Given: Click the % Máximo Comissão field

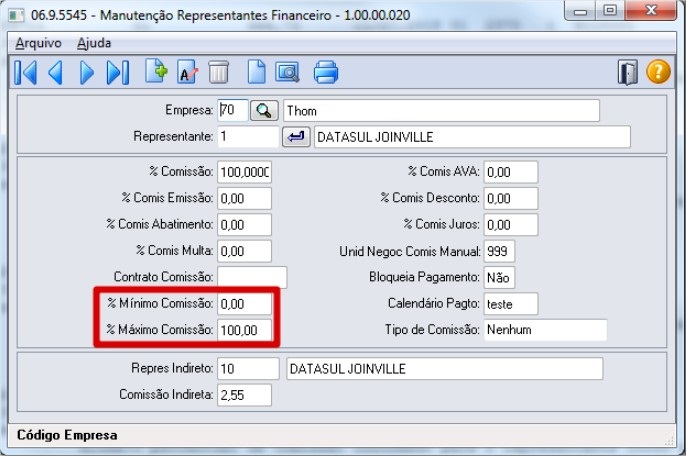Looking at the screenshot, I should (x=244, y=330).
